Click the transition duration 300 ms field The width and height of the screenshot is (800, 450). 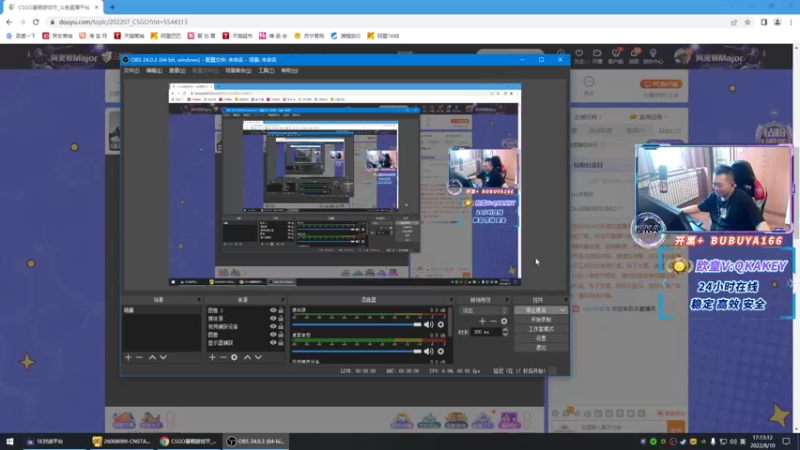(x=486, y=332)
